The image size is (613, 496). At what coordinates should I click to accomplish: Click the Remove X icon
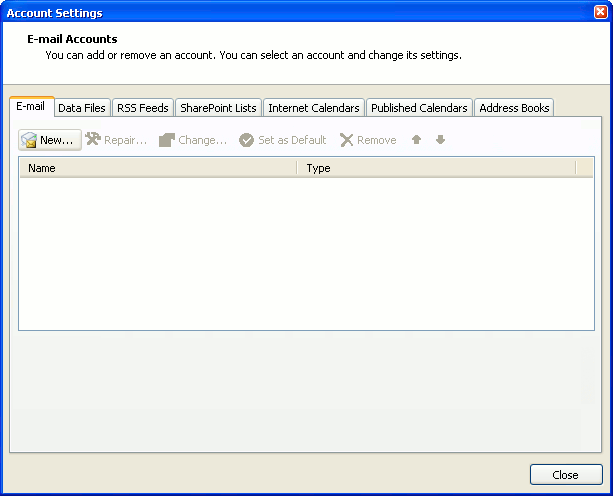tap(347, 140)
